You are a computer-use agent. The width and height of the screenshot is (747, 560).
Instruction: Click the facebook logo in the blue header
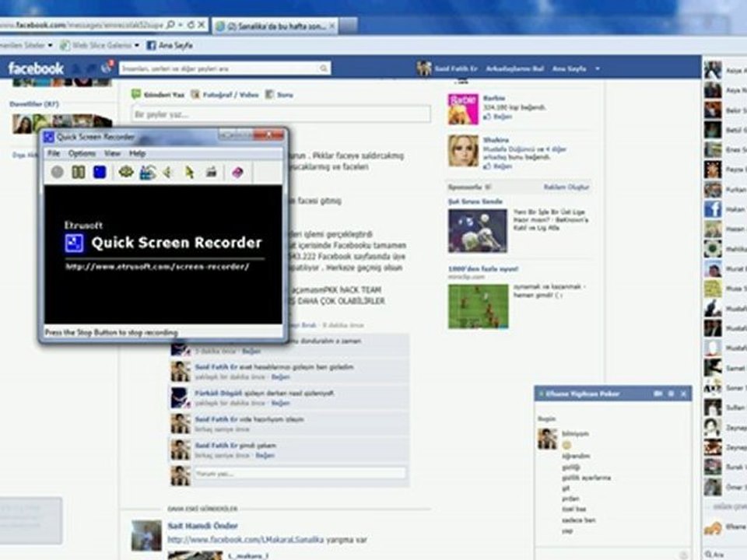[x=36, y=68]
